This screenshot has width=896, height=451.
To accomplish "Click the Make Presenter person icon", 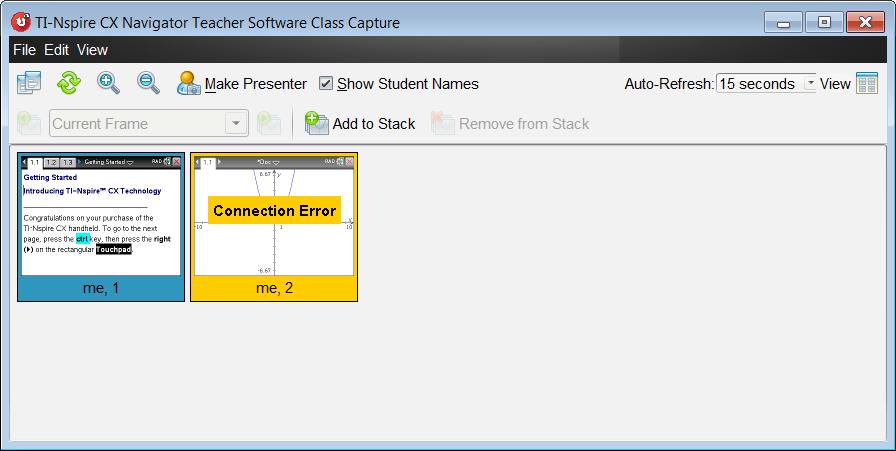I will click(189, 83).
